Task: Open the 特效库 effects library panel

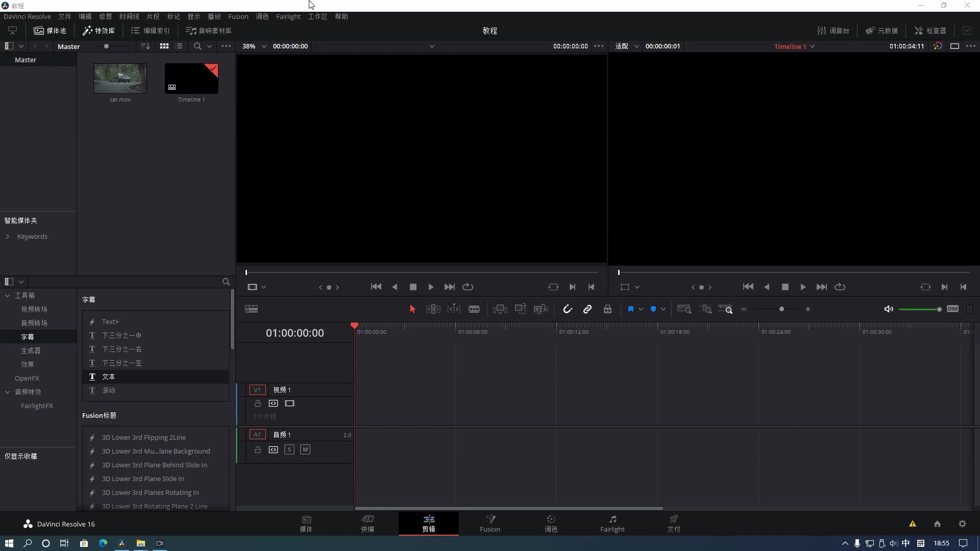Action: 99,31
